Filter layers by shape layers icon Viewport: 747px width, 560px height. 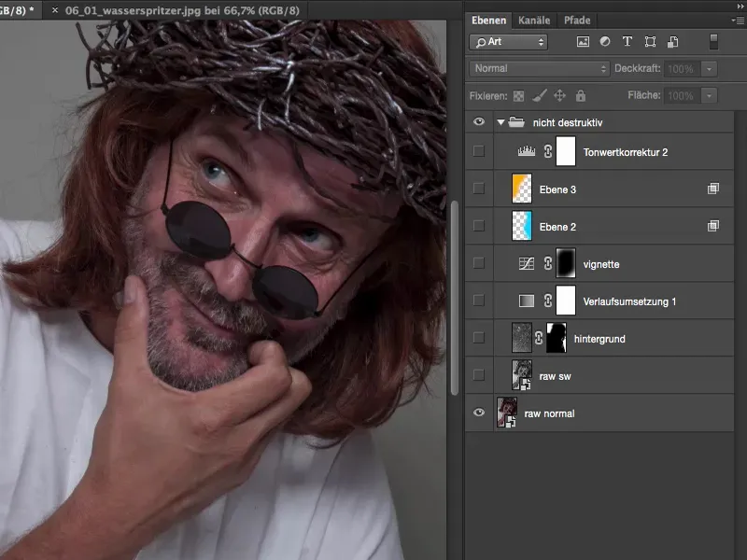[650, 42]
